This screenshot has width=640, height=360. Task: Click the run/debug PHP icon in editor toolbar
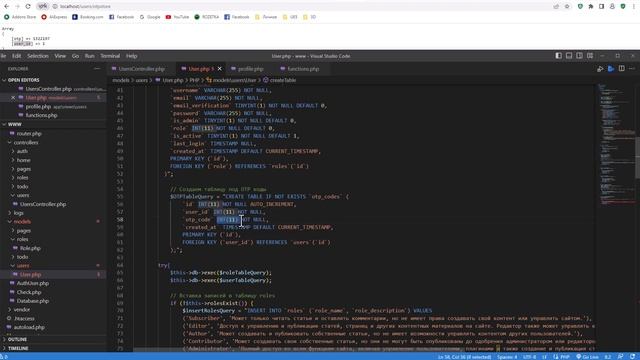[x=600, y=69]
